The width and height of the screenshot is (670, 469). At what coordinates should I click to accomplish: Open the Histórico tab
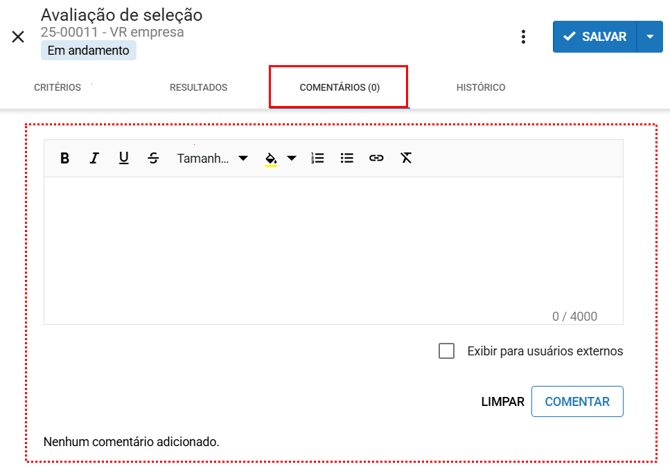coord(480,88)
